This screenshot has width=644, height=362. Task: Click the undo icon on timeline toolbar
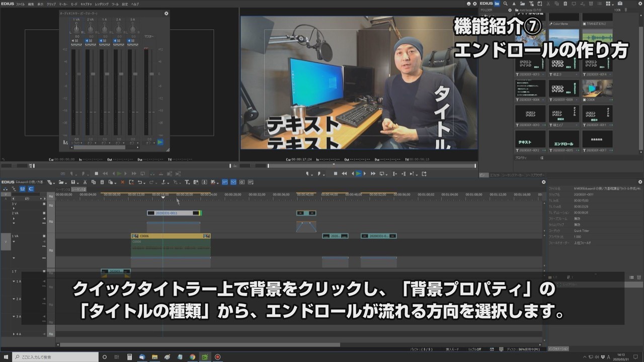coord(140,182)
